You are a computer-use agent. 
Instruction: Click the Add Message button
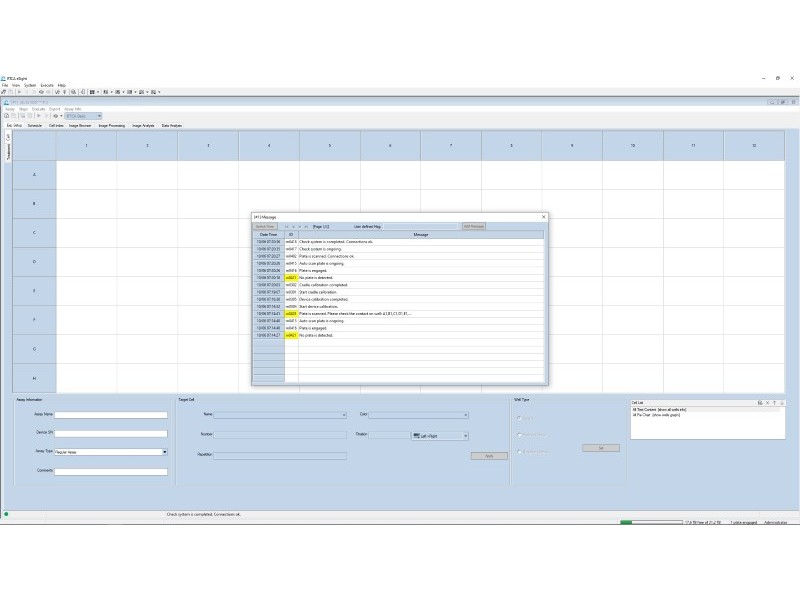[473, 227]
